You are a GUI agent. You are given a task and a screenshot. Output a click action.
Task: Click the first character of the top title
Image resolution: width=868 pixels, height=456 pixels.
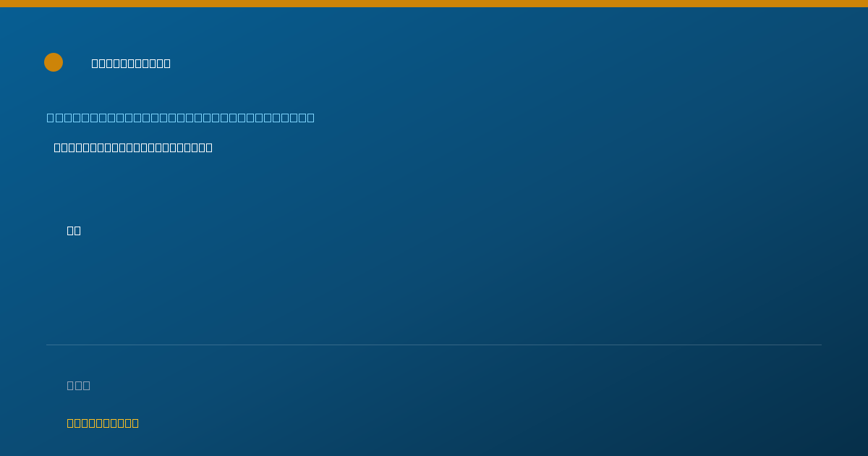click(95, 63)
